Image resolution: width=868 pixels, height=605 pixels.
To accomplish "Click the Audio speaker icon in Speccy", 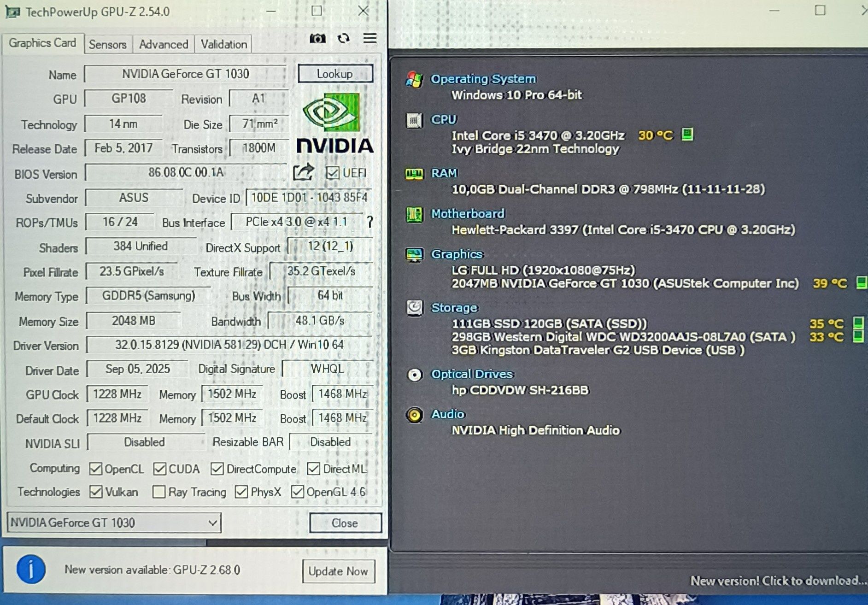I will coord(414,415).
